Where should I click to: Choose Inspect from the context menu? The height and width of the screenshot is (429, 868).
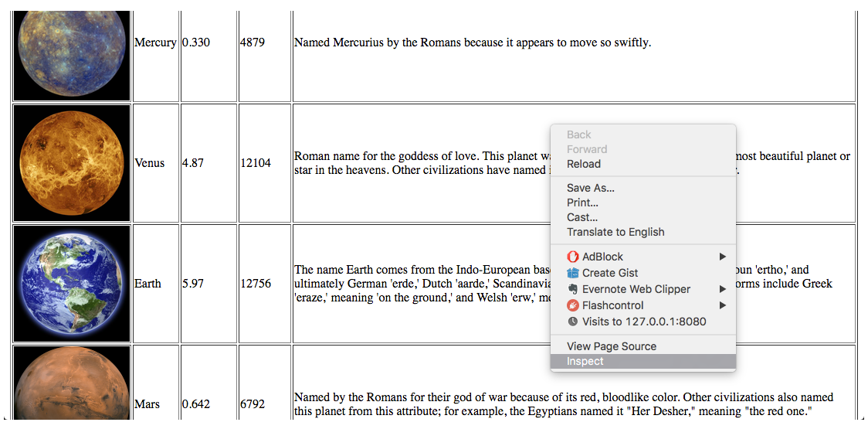pyautogui.click(x=643, y=362)
